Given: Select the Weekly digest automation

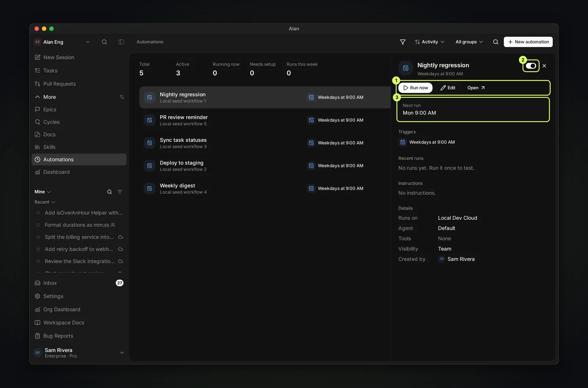Looking at the screenshot, I should click(265, 188).
